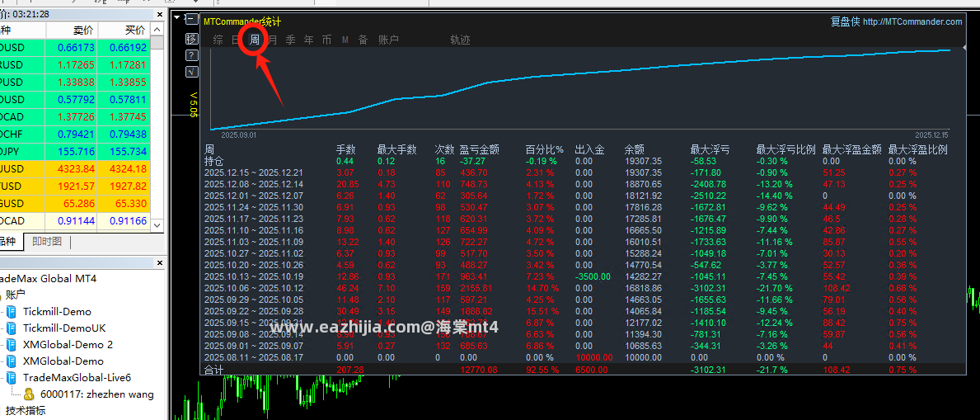980x420 pixels.
Task: Click the V 5.05 version label
Action: [194, 103]
